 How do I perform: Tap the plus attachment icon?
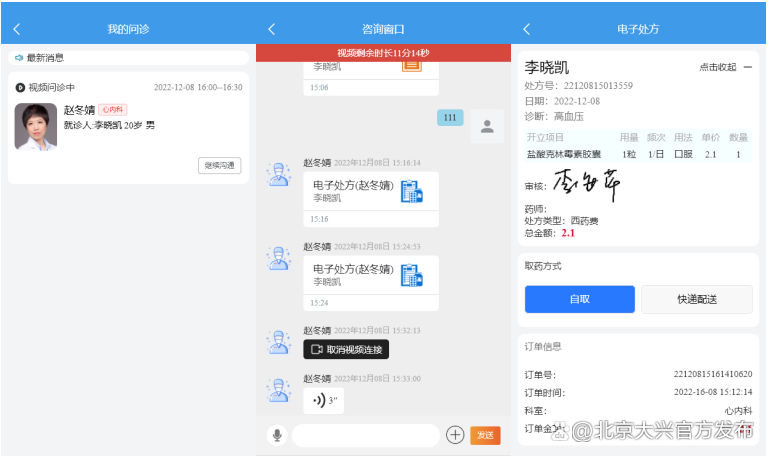click(x=455, y=435)
